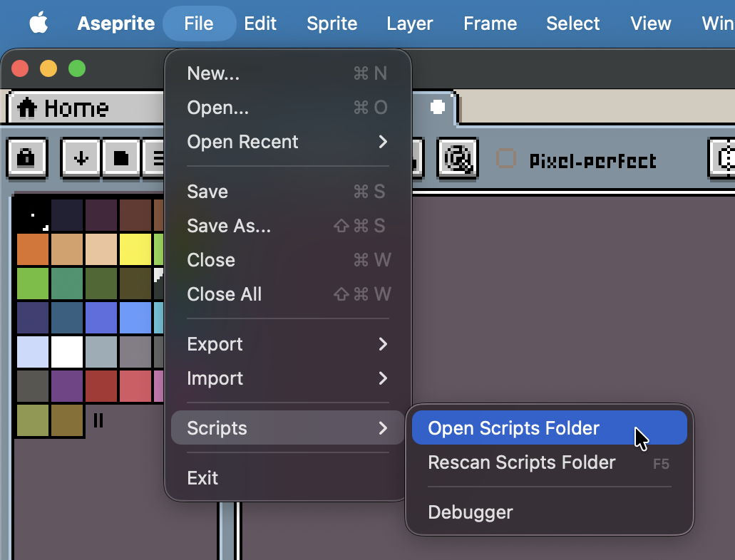Pick the black palette swatch

coord(33,215)
